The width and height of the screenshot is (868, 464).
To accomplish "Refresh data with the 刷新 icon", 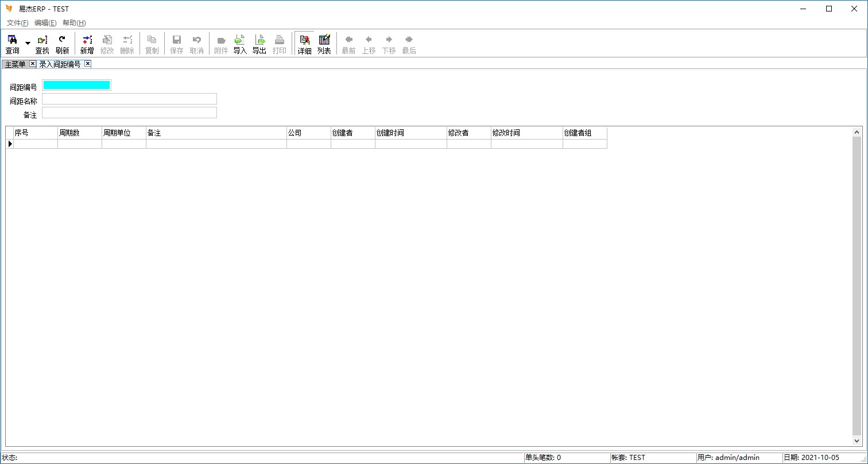I will pyautogui.click(x=62, y=44).
